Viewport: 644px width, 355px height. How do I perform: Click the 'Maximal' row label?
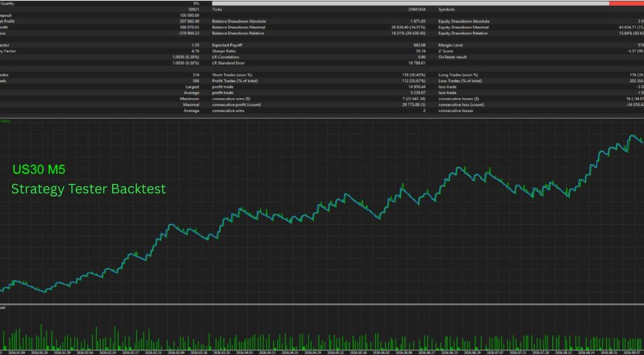(x=191, y=105)
